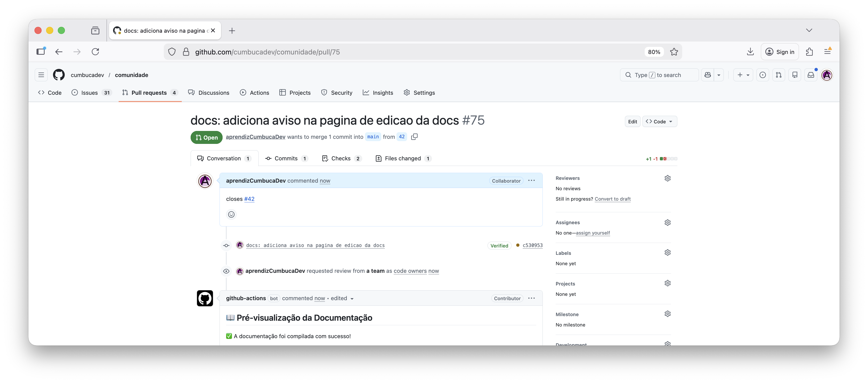Focus the Type / to search field

[659, 75]
